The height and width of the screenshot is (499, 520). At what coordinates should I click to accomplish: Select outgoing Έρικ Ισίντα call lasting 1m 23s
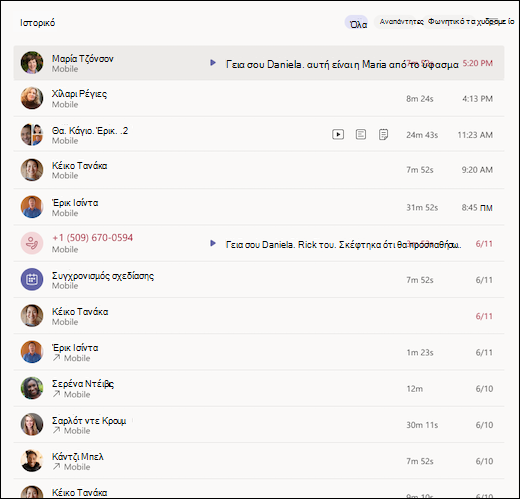pos(259,352)
